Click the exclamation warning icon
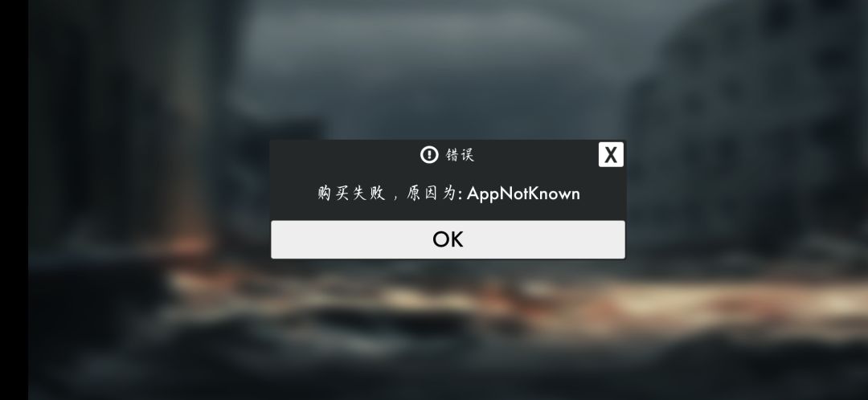Viewport: 868px width, 400px height. point(429,155)
